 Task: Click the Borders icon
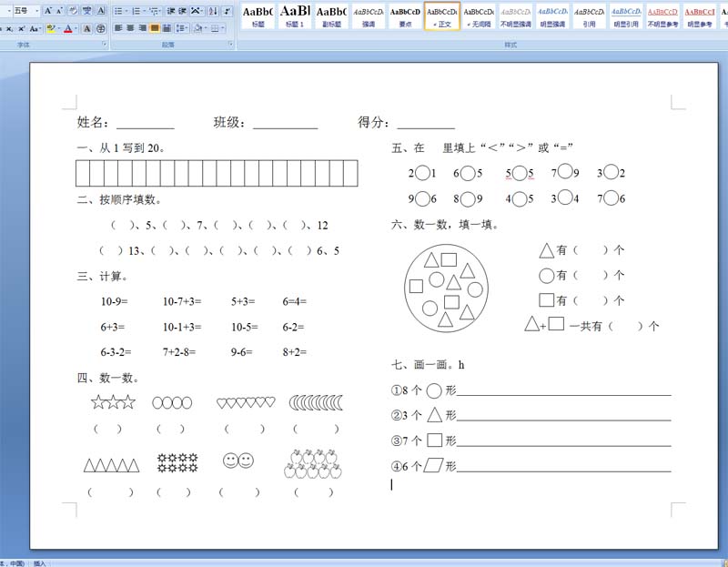click(215, 28)
